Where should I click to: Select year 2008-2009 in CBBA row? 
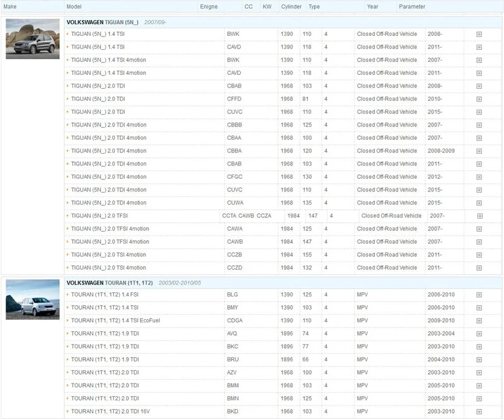coord(441,151)
